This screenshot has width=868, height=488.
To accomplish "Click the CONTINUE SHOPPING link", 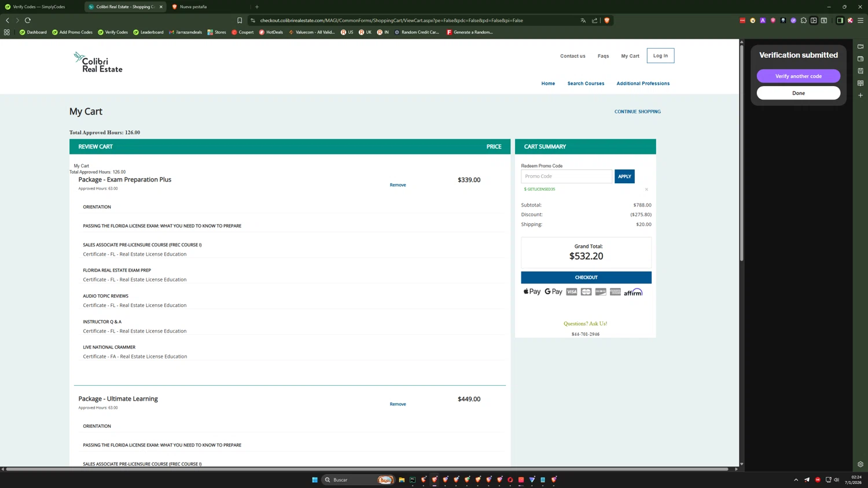I will coord(638,112).
